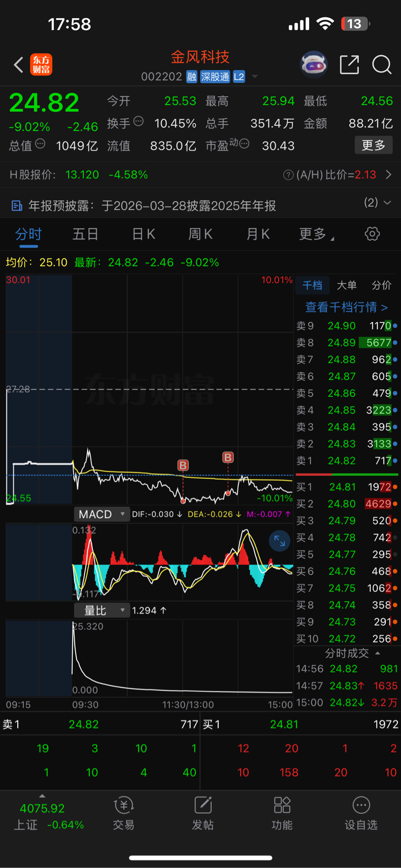
Task: Tap the 年报预披露 announcement text
Action: click(152, 206)
